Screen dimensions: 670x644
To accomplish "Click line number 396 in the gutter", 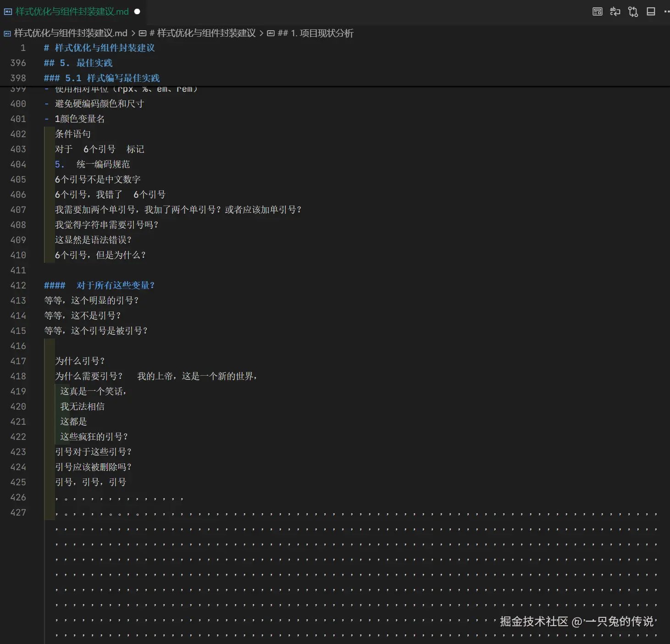I will coord(18,63).
